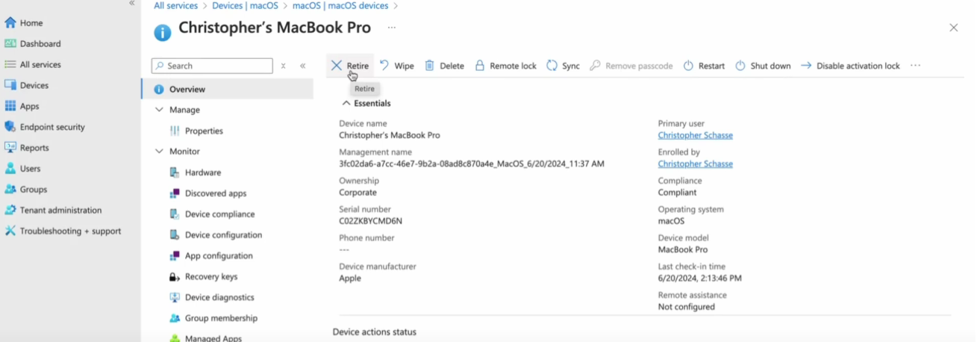Click the Wipe device icon
This screenshot has height=342, width=980.
(x=384, y=66)
